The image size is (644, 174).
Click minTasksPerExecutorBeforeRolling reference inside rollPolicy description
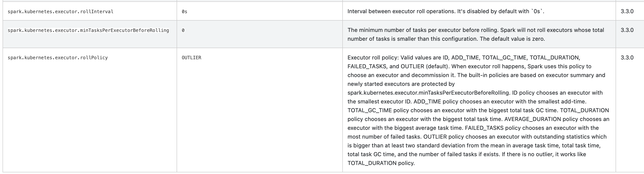pos(428,93)
